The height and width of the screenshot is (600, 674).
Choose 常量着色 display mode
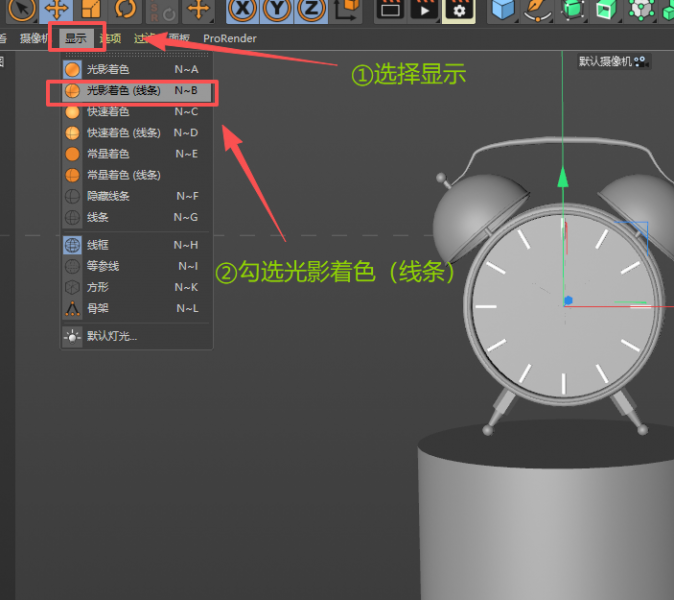point(137,154)
